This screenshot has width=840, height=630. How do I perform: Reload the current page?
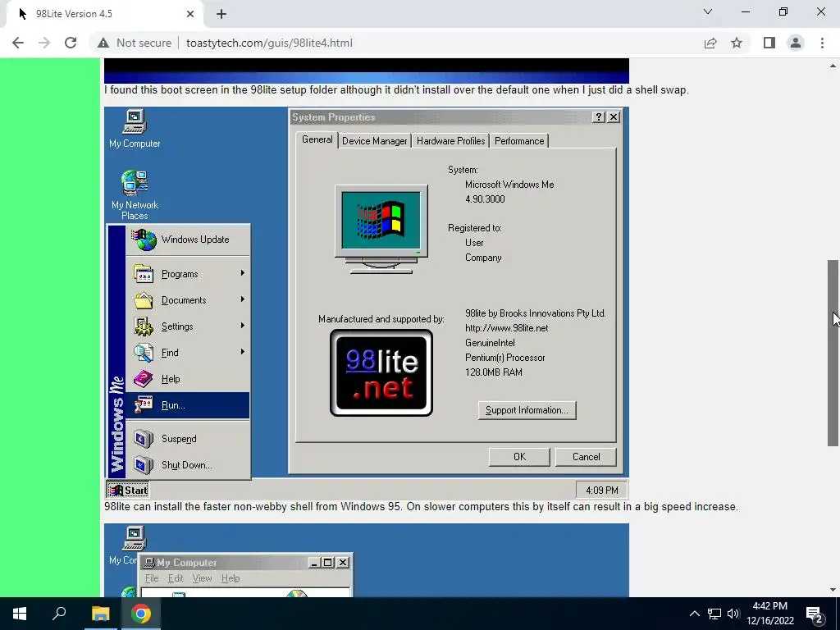pyautogui.click(x=71, y=43)
